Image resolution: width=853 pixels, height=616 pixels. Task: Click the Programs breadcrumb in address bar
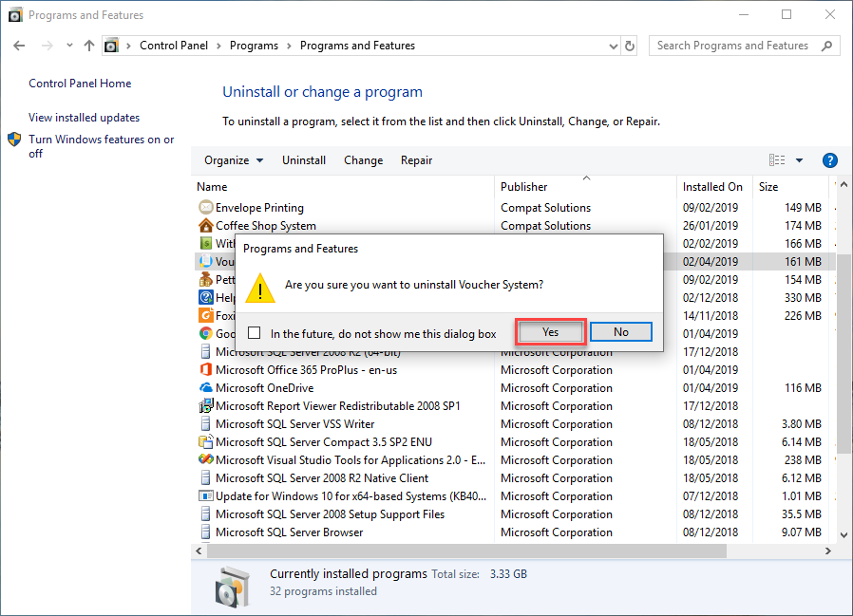click(254, 46)
